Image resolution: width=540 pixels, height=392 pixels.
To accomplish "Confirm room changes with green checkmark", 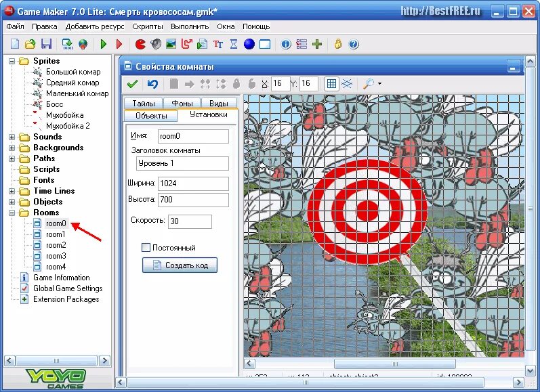I will click(x=132, y=84).
